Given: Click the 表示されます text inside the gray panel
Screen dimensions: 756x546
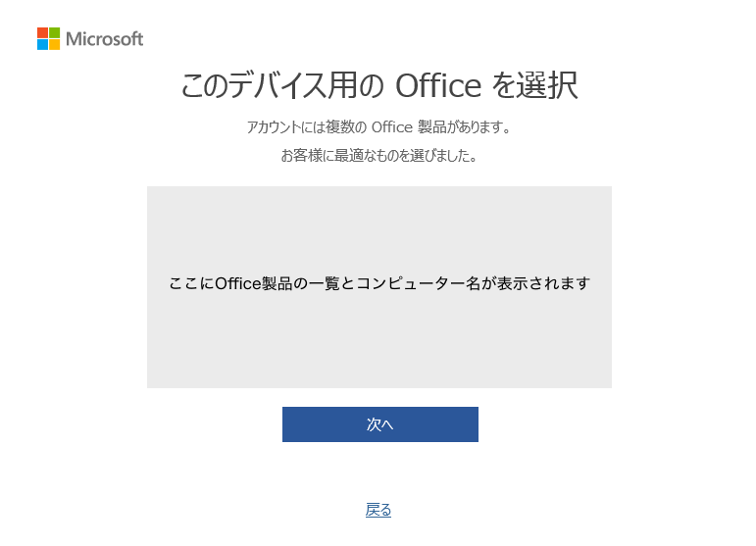Looking at the screenshot, I should coord(544,283).
